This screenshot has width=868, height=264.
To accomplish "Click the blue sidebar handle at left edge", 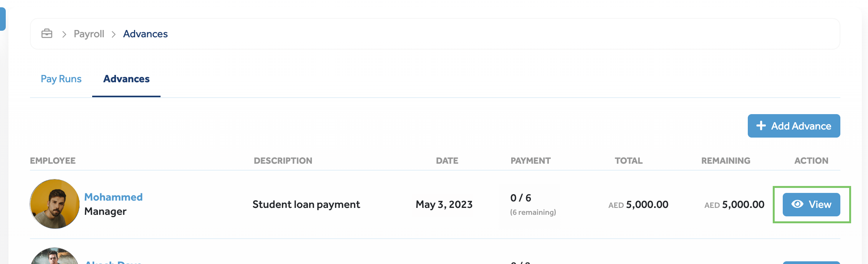I will point(3,19).
